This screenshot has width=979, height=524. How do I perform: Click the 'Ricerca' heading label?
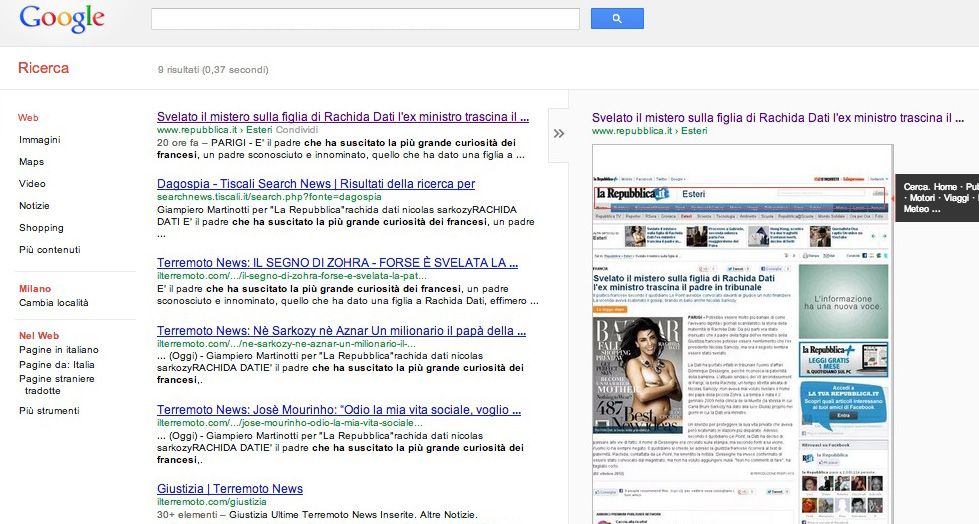click(x=44, y=68)
